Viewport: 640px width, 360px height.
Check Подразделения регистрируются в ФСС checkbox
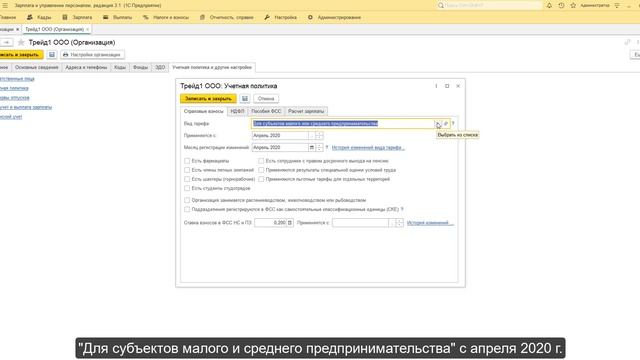[187, 209]
